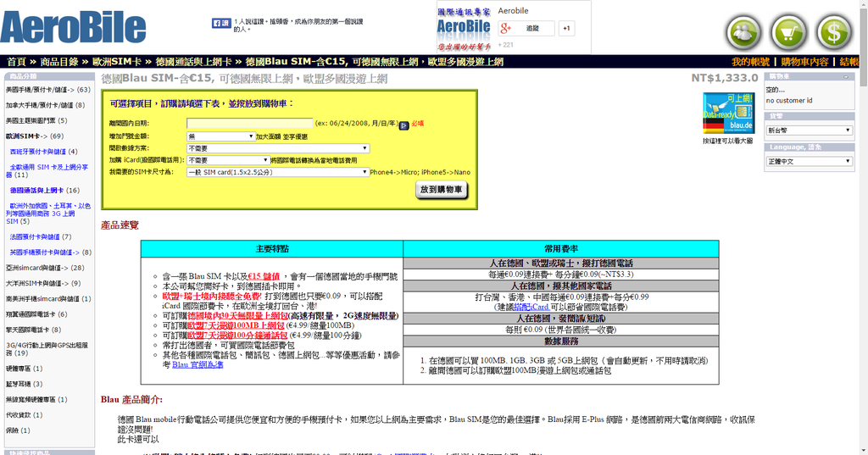Open 商品目錄 in the breadcrumb

(58, 62)
